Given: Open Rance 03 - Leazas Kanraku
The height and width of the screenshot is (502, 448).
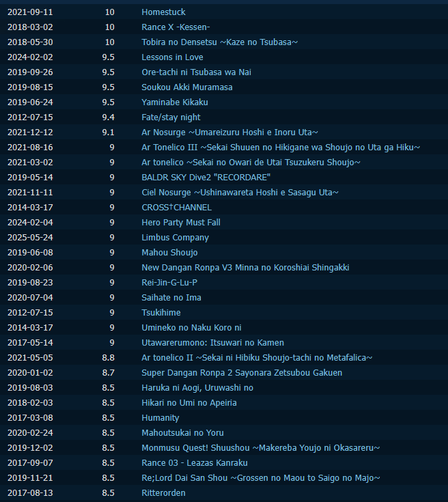Looking at the screenshot, I should coord(195,464).
